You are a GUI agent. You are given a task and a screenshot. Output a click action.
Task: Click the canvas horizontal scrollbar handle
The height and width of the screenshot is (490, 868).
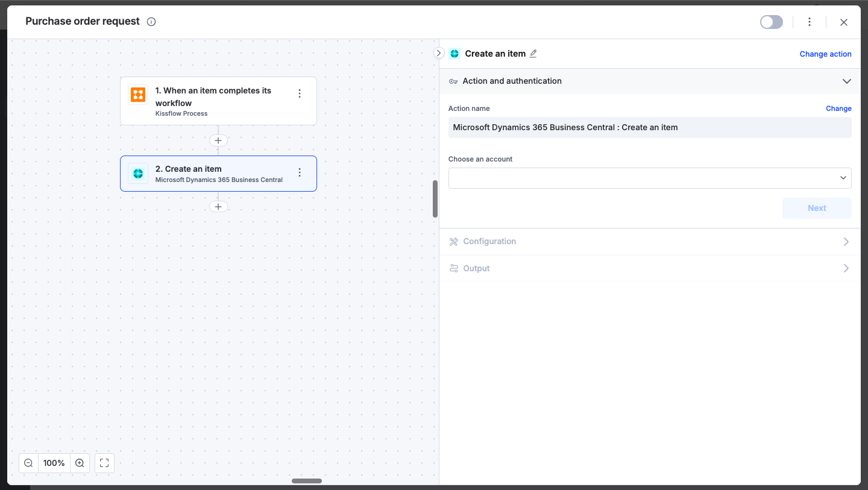tap(307, 481)
